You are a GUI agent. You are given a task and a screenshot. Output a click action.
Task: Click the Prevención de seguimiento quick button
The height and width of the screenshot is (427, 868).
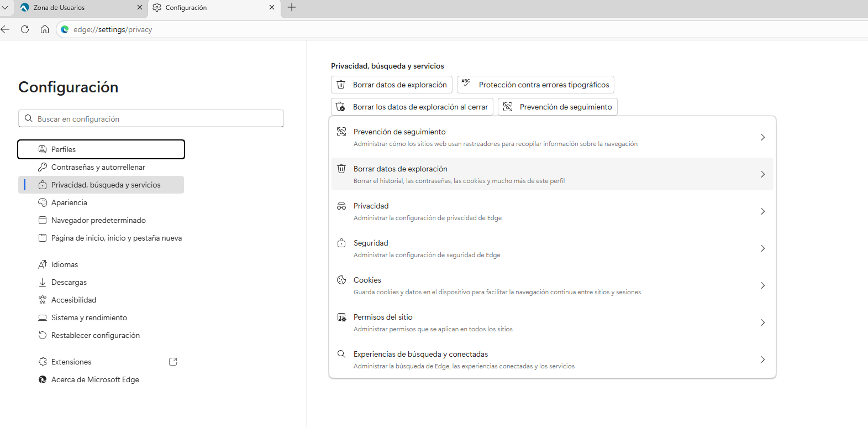click(557, 107)
